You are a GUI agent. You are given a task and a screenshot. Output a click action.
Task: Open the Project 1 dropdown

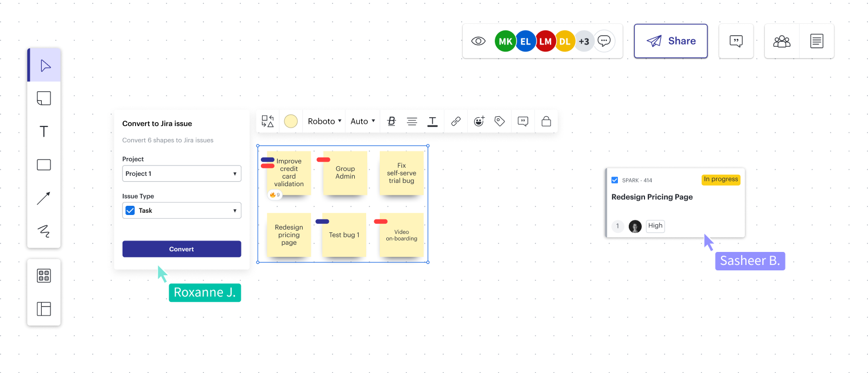pyautogui.click(x=182, y=174)
